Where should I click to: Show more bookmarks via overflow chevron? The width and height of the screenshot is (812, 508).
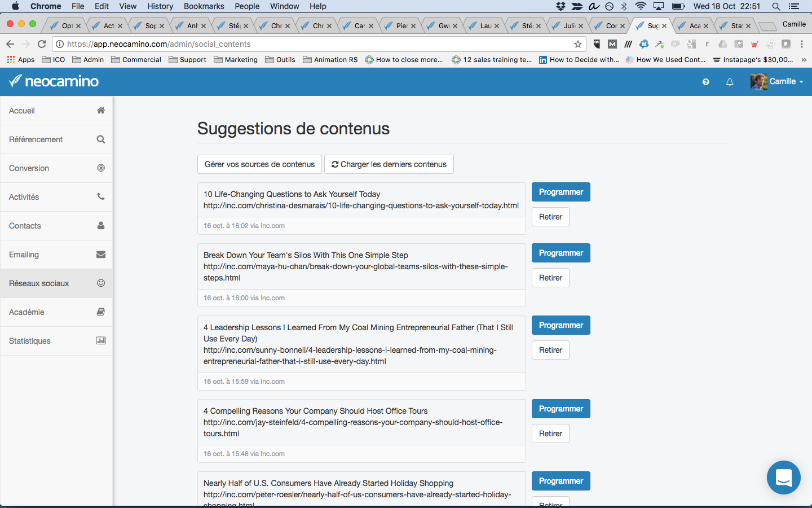[x=804, y=60]
